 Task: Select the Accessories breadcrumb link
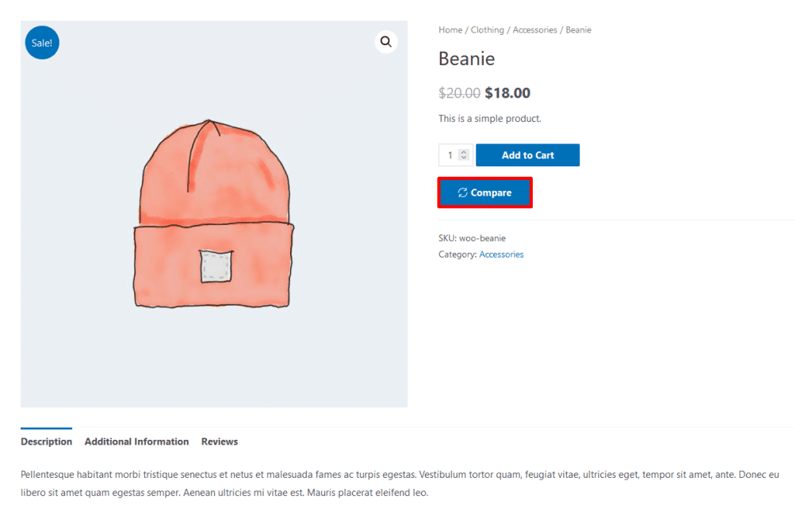[534, 30]
